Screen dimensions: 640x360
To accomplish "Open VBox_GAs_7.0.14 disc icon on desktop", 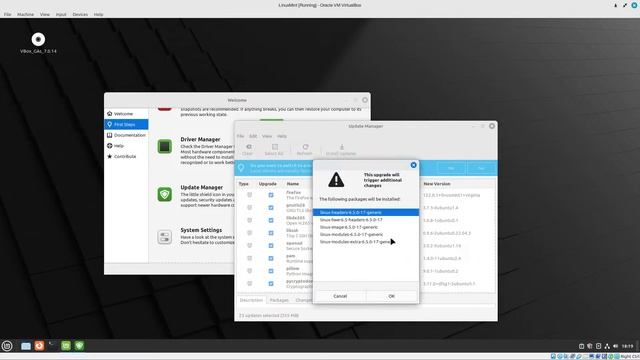I will (38, 40).
